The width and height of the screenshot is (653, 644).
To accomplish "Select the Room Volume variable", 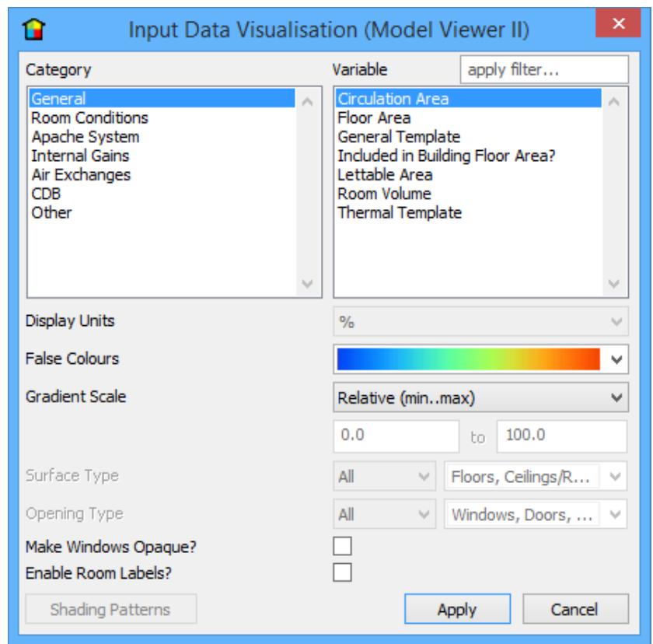I will 469,194.
